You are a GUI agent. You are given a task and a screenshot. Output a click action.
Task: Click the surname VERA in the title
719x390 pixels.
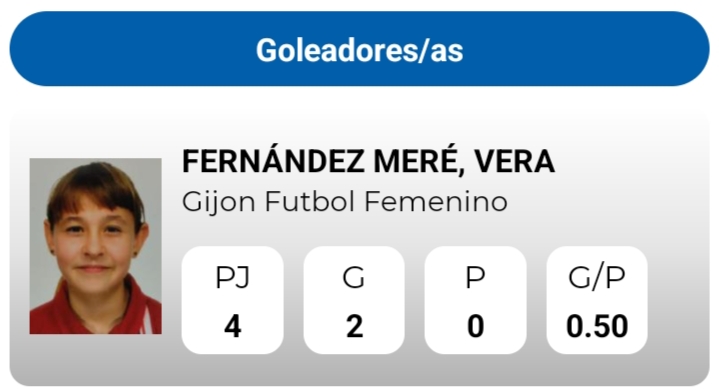pos(514,162)
